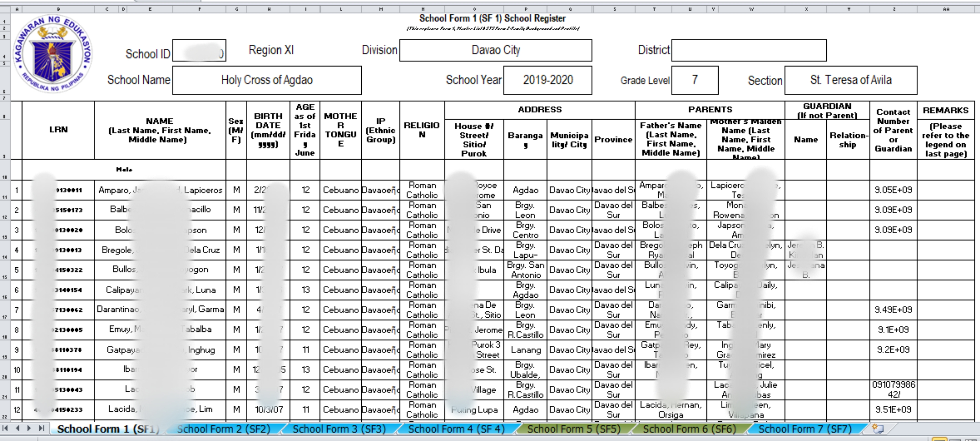Select the Grade Level cell containing 7
The image size is (980, 441).
(695, 80)
